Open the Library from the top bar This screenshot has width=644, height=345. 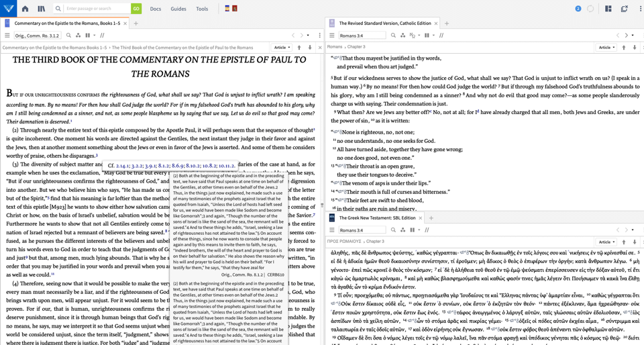point(41,9)
